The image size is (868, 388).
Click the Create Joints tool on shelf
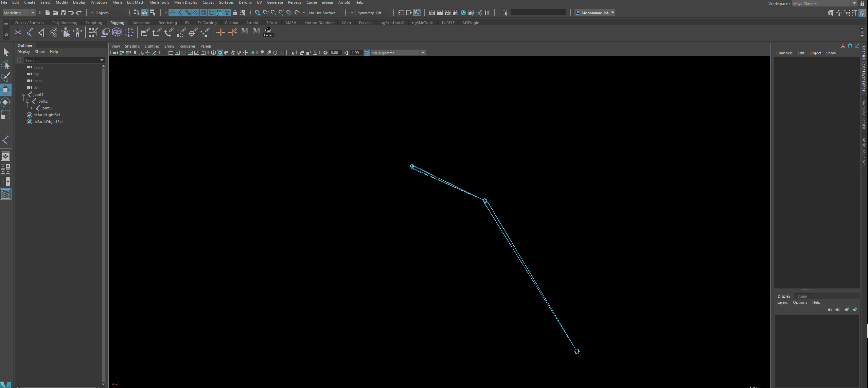pos(30,32)
